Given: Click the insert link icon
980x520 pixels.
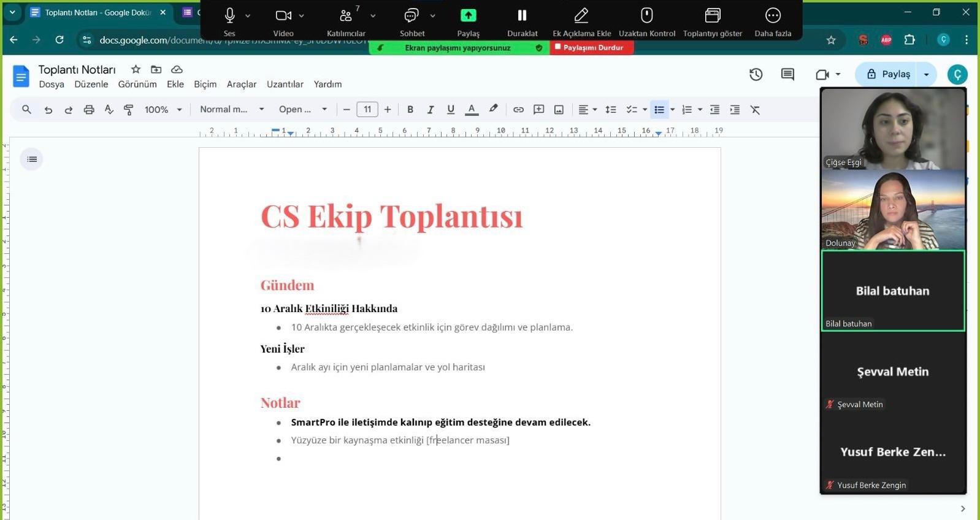Looking at the screenshot, I should click(x=518, y=110).
